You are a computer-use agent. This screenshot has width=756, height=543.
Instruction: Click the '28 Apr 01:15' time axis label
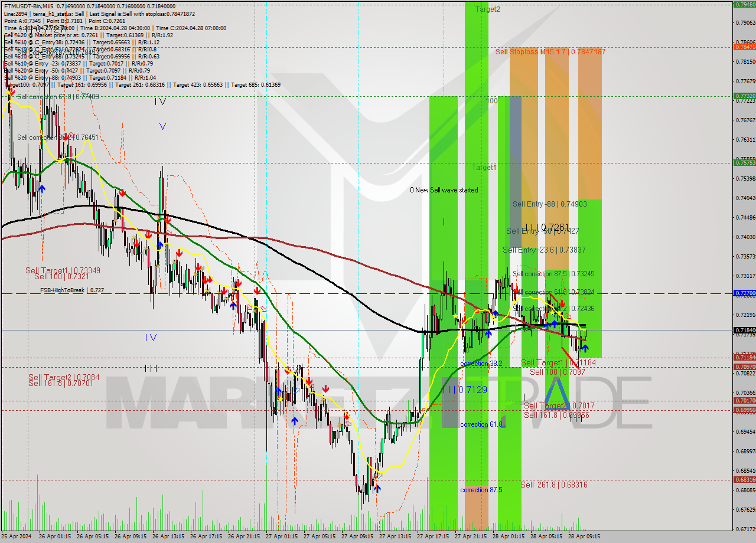(x=508, y=537)
